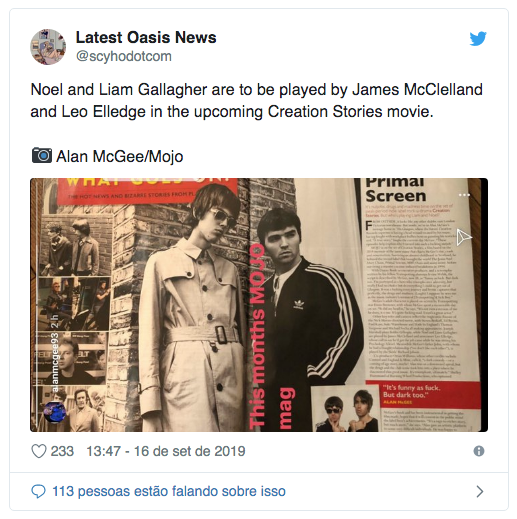Click the camera emoji before Alan McGee/Mojo
517x519 pixels.
coord(42,155)
